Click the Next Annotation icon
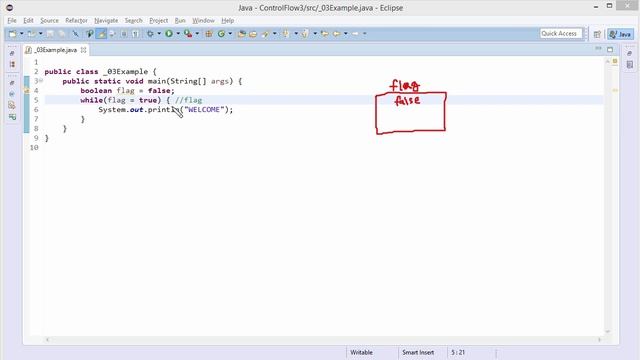Screen dimensions: 640x360 286,34
